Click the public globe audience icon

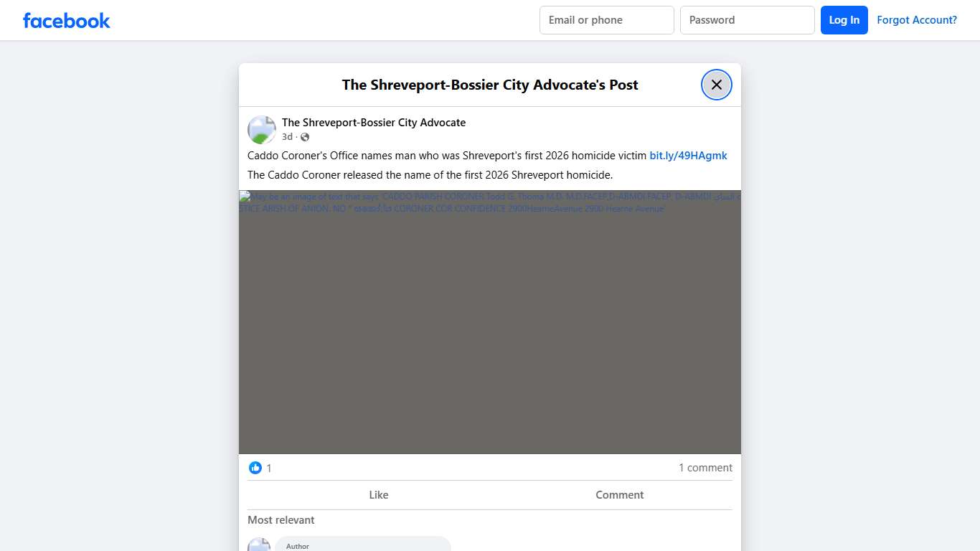point(305,137)
